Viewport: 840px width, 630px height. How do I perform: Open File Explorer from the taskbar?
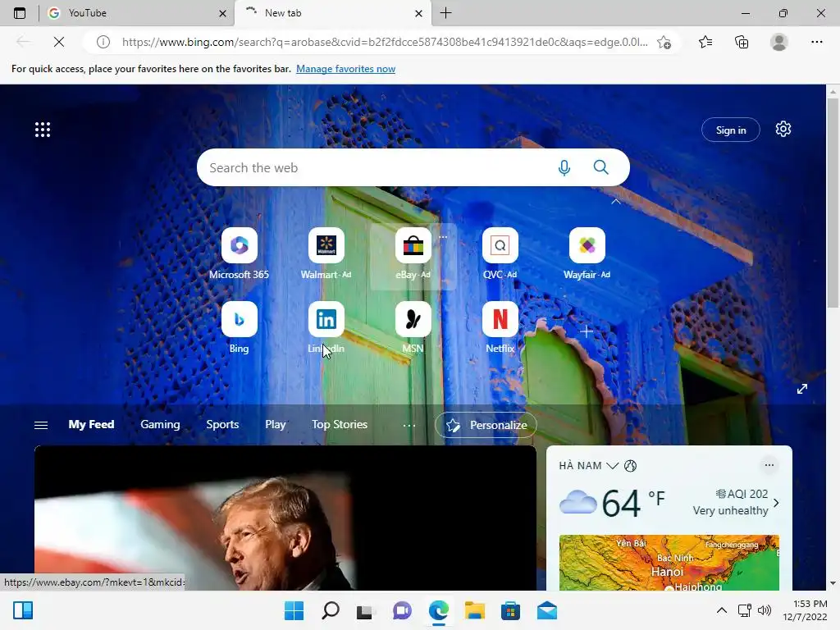click(474, 610)
